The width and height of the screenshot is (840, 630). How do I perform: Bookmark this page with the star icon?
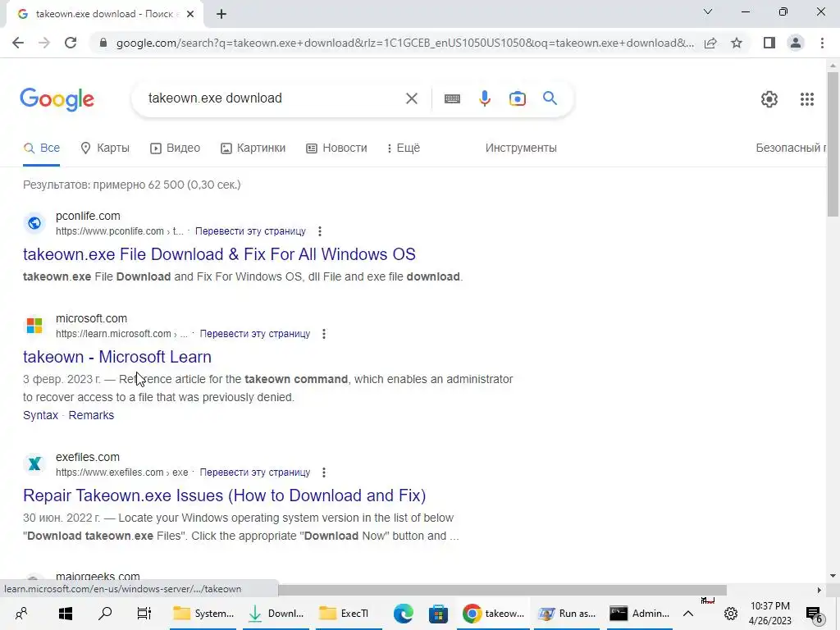(737, 43)
